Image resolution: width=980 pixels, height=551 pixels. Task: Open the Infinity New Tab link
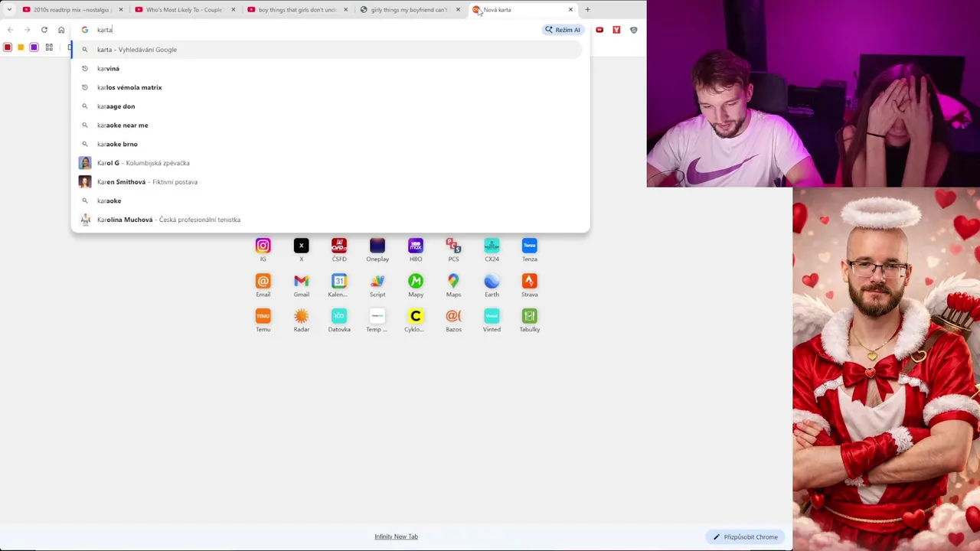(x=396, y=536)
